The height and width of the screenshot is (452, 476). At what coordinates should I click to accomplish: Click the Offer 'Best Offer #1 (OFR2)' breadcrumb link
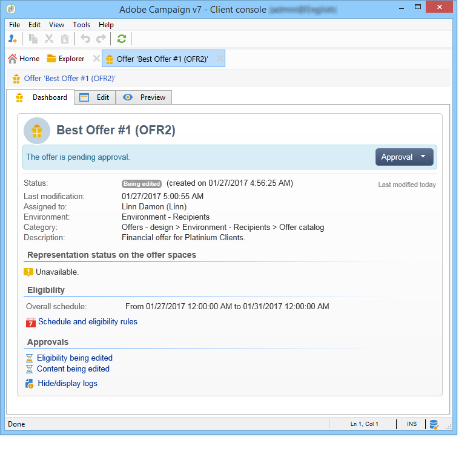(x=70, y=79)
